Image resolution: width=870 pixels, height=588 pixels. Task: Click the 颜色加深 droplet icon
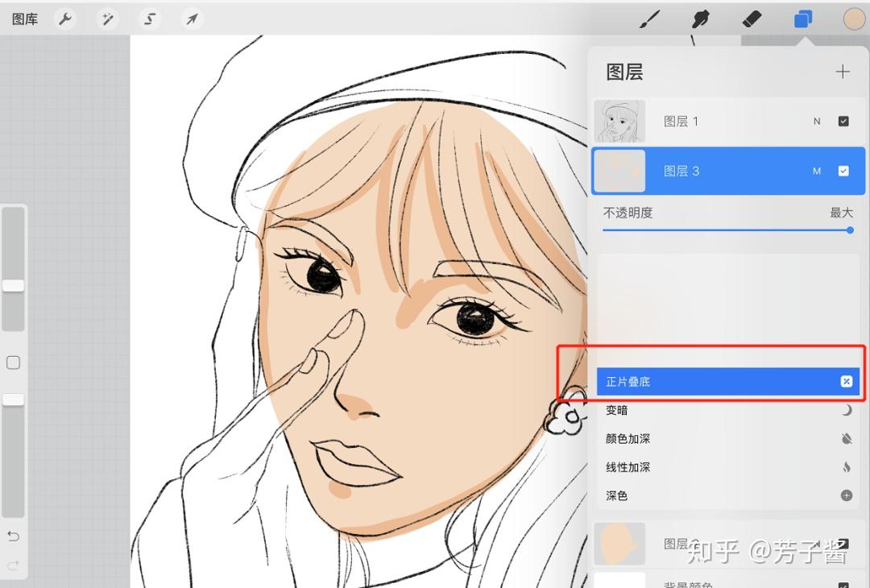pyautogui.click(x=846, y=438)
